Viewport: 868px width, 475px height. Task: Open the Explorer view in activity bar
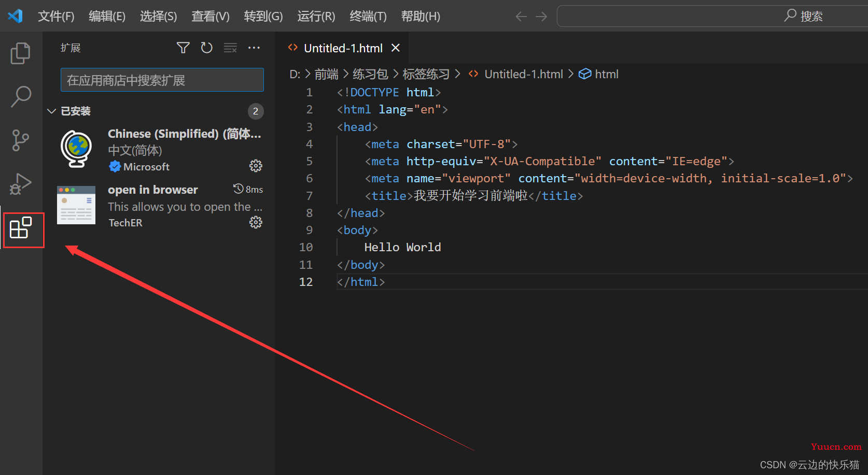21,53
